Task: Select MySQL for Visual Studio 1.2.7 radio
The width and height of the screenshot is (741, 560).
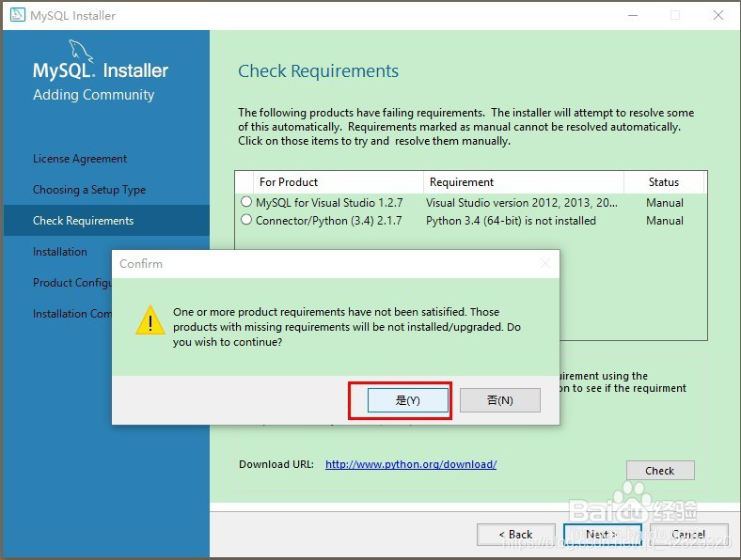Action: [246, 202]
